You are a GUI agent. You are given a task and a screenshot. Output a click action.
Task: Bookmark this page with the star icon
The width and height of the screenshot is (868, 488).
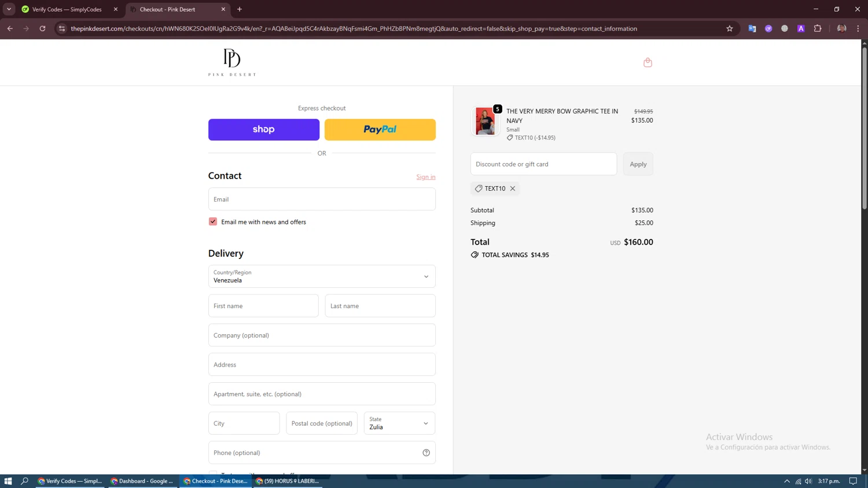[729, 28]
